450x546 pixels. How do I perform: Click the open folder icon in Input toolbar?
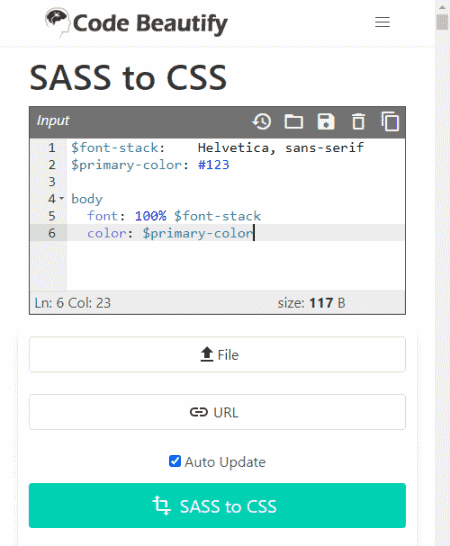tap(294, 122)
